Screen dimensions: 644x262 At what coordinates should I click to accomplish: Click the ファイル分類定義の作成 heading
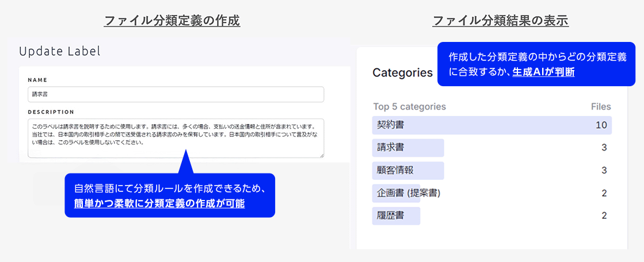click(x=172, y=21)
